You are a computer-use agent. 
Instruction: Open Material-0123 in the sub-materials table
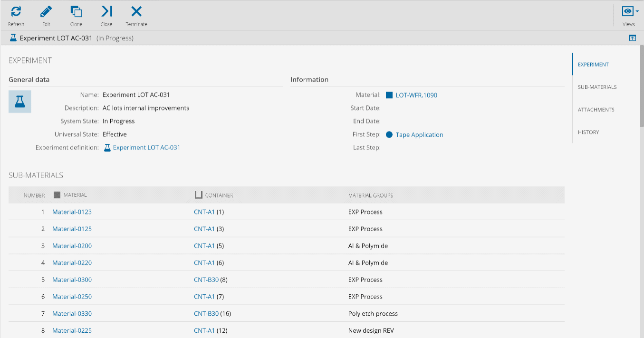(x=72, y=212)
